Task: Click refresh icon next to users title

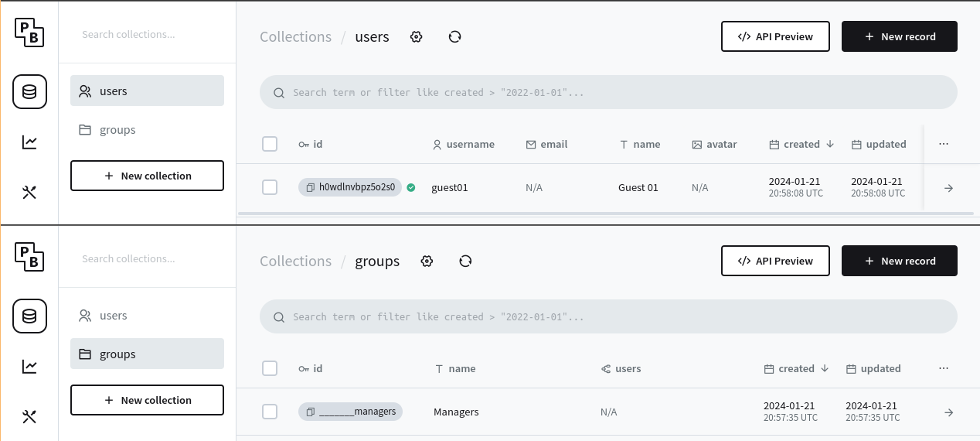Action: (x=454, y=37)
